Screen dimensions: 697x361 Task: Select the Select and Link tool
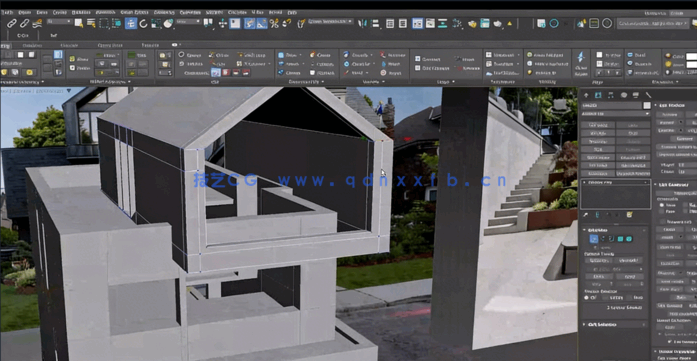point(11,23)
